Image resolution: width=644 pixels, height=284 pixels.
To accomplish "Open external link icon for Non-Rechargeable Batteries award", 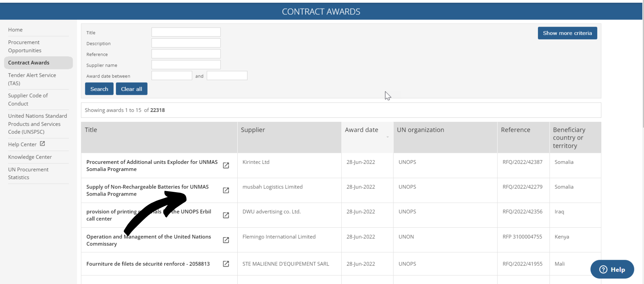I will 226,190.
